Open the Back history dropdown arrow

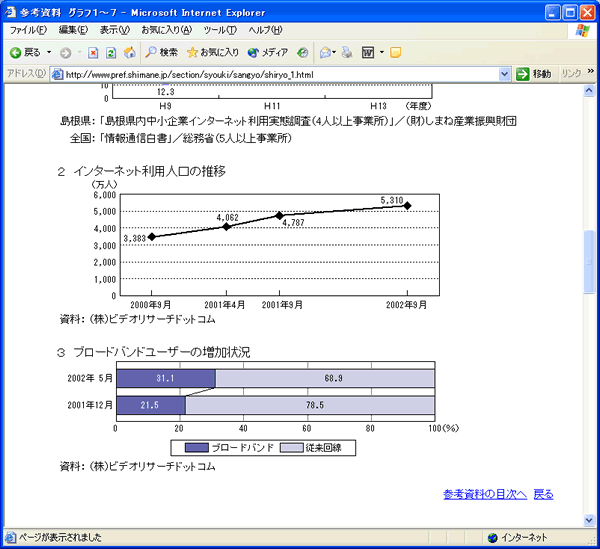pos(49,52)
